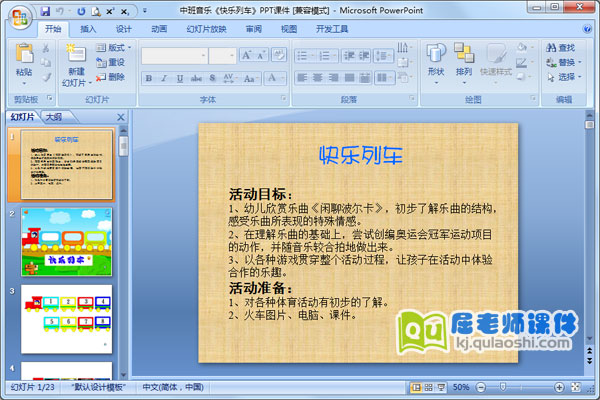Open the change case Aa dropdown
Screen dimensions: 600x400
tap(251, 78)
